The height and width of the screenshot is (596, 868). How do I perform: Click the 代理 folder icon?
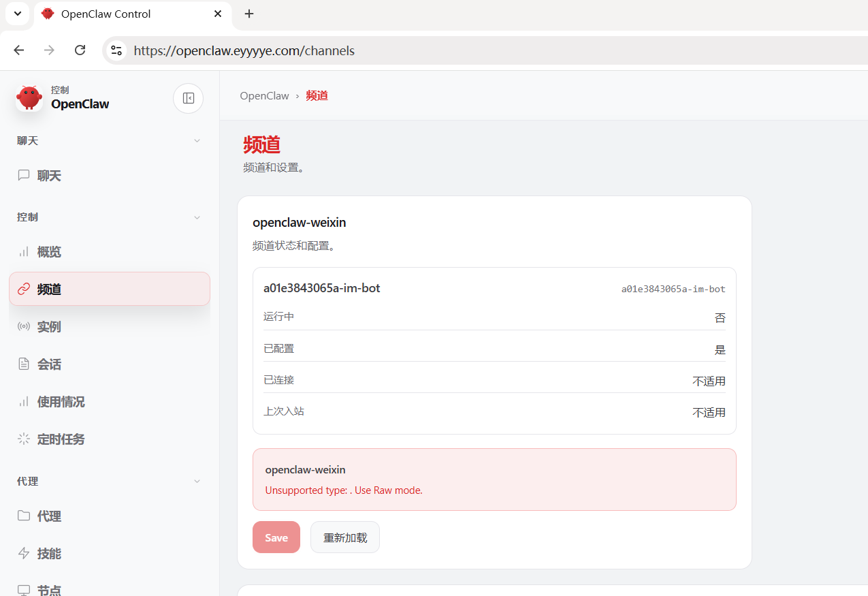tap(24, 516)
